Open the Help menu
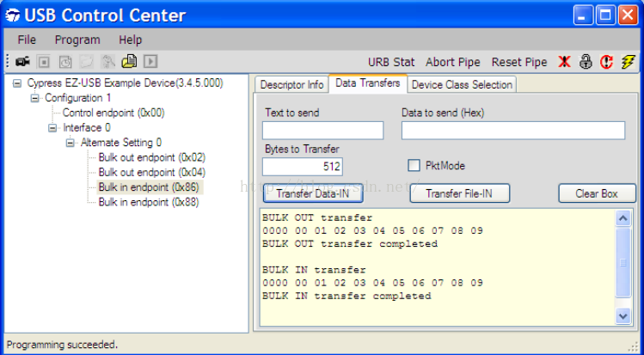 tap(130, 40)
